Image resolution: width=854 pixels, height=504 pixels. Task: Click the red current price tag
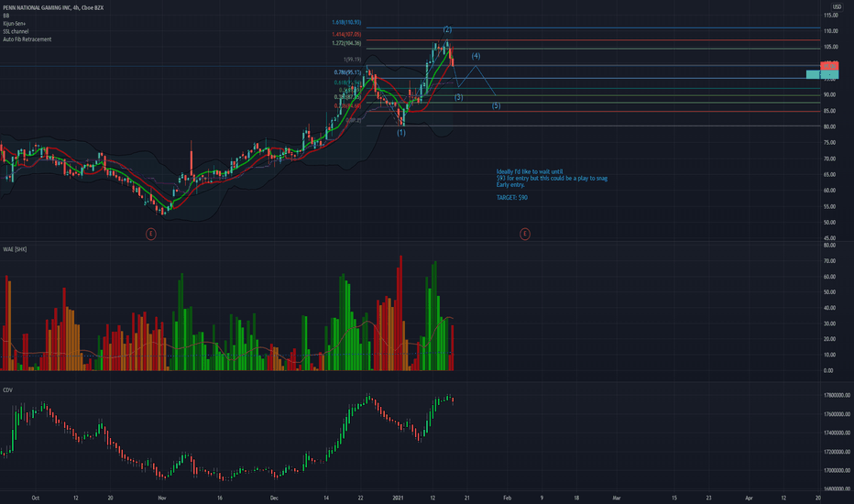click(x=829, y=65)
